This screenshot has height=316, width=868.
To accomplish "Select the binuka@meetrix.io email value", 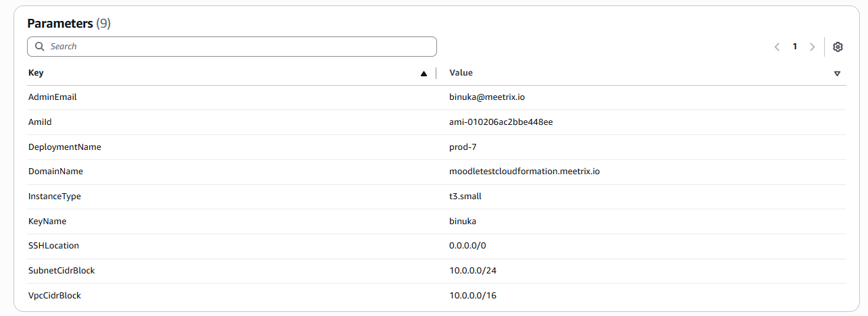I will point(486,97).
